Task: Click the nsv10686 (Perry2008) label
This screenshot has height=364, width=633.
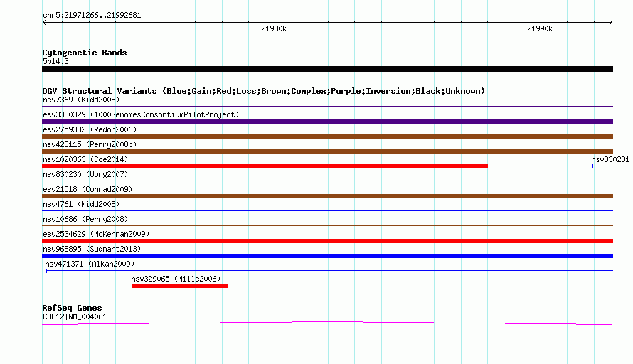Action: [x=85, y=219]
